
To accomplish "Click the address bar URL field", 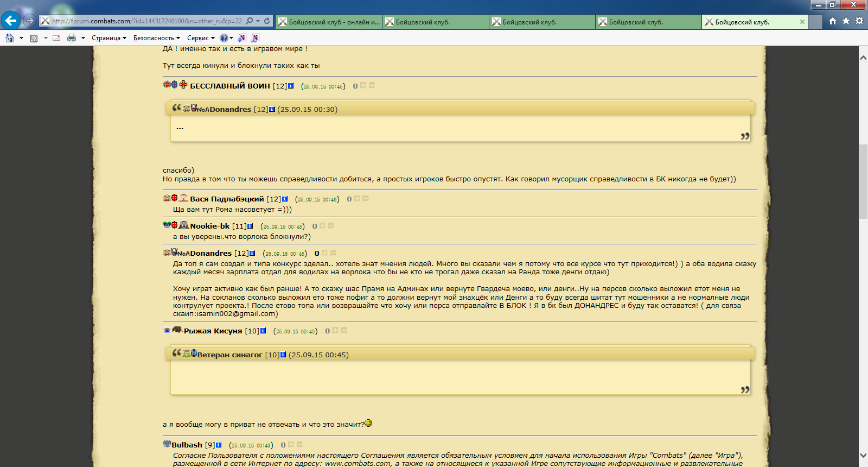I will [146, 21].
